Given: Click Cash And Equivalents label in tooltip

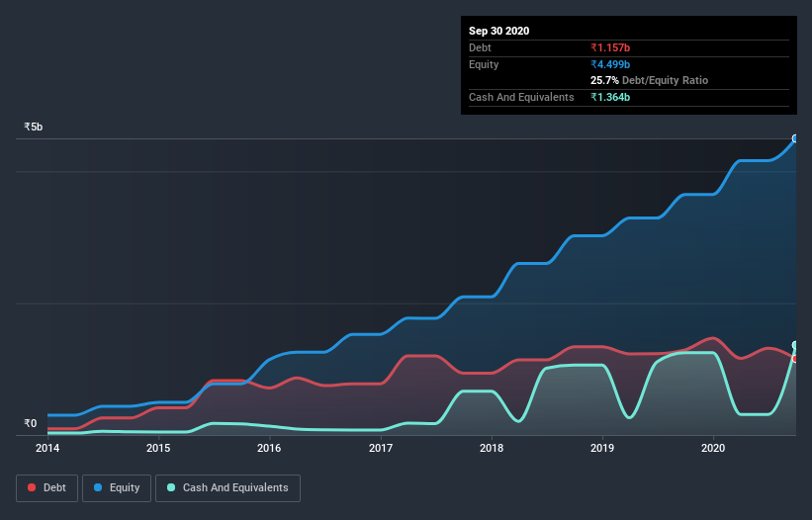Looking at the screenshot, I should [521, 97].
